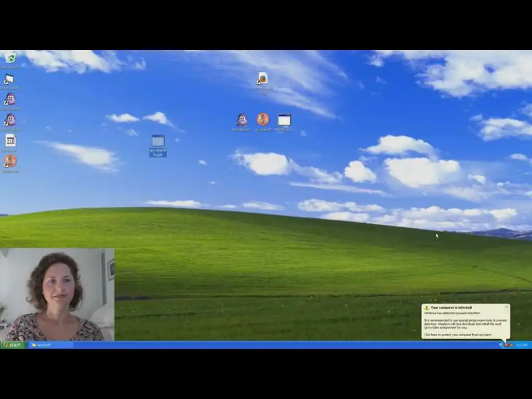Click the taskbar clock

click(x=522, y=345)
